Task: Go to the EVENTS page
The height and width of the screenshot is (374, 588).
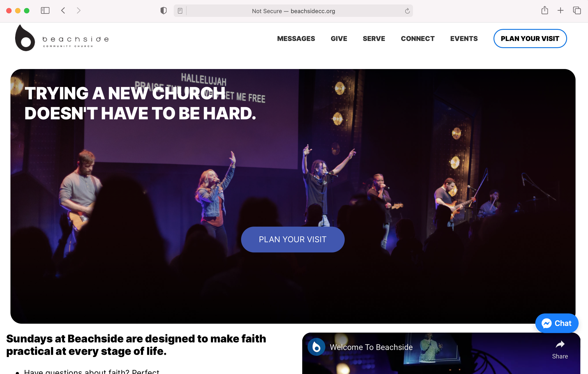Action: point(464,39)
